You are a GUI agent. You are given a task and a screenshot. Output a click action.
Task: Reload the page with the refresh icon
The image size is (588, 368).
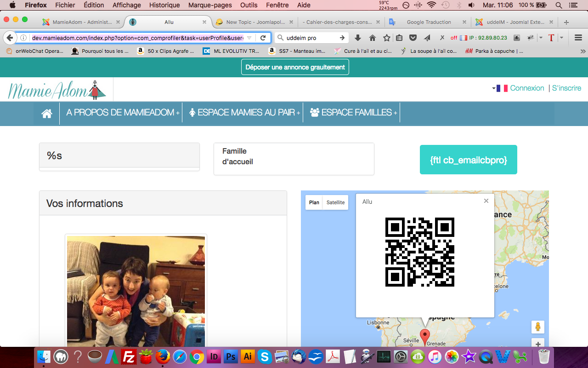[x=263, y=38]
